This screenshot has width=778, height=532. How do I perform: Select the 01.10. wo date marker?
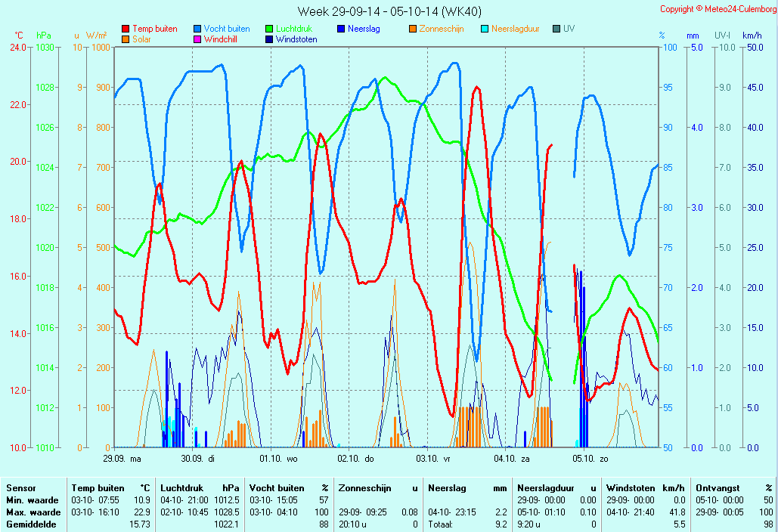(x=279, y=458)
